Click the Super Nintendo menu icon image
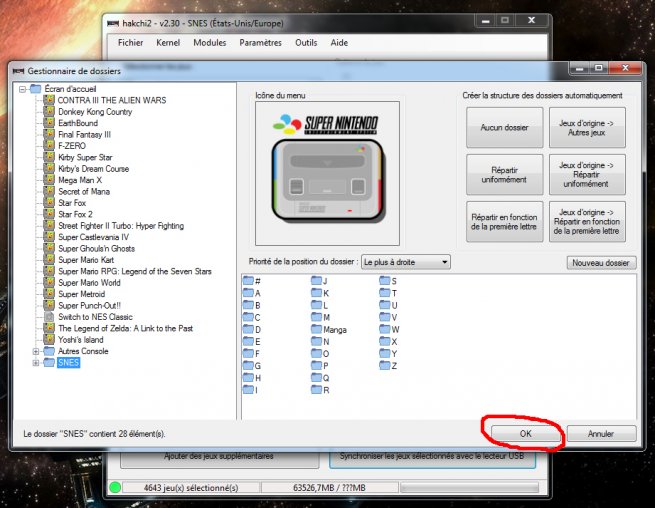The image size is (655, 508). tap(328, 173)
